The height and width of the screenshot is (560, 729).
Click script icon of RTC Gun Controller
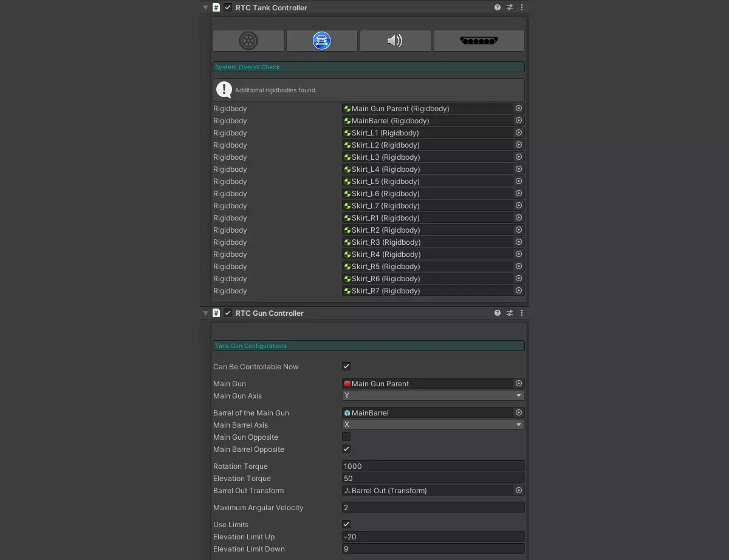click(216, 313)
